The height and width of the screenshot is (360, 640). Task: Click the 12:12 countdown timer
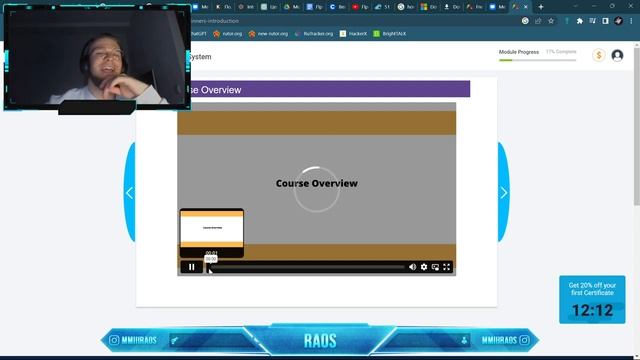592,311
